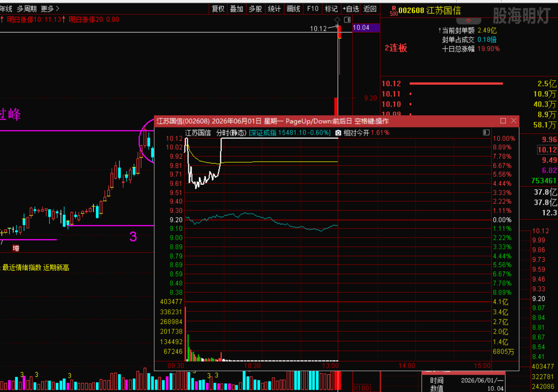Image resolution: width=558 pixels, height=392 pixels.
Task: Click the camera snapshot icon in the intraday popup
Action: click(338, 133)
